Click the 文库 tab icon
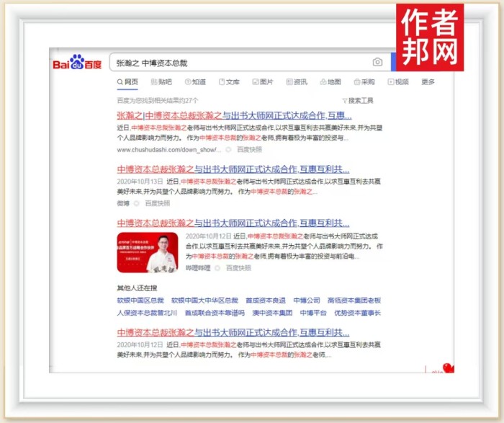Image resolution: width=504 pixels, height=423 pixels. (222, 82)
